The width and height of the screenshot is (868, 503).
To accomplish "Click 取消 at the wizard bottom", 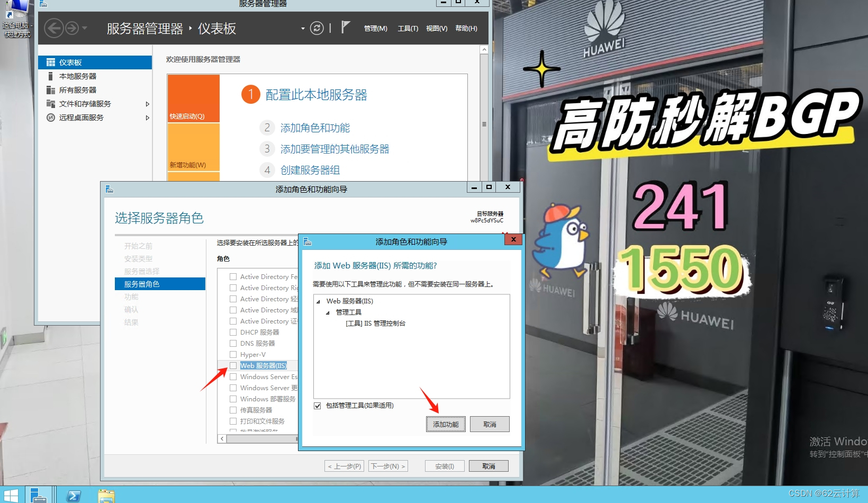I will 489,466.
